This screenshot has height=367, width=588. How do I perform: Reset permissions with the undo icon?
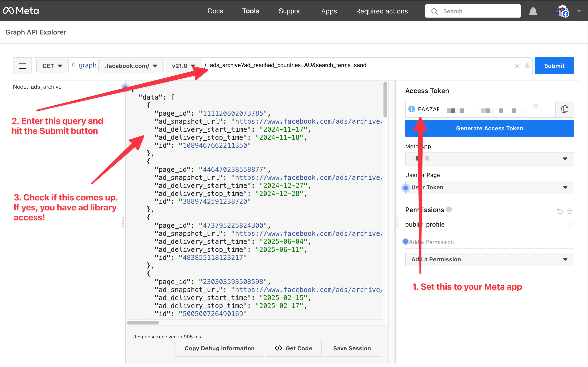click(560, 211)
